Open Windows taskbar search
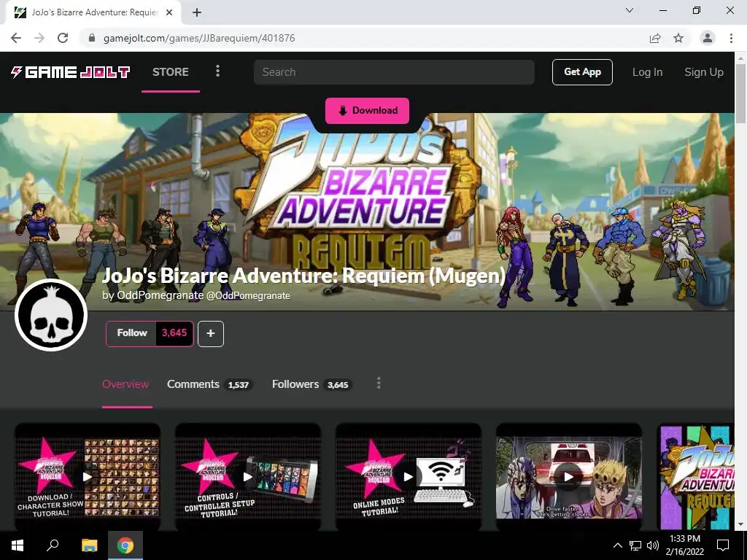The width and height of the screenshot is (747, 560). click(53, 545)
